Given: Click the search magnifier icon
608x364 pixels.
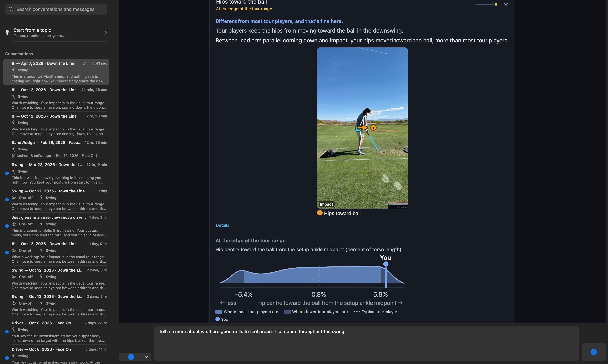Looking at the screenshot, I should 11,9.
